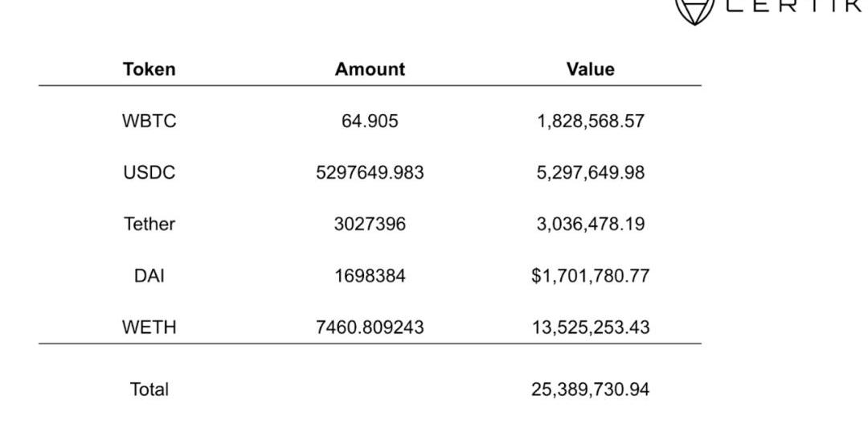Click the WETH value 13,525,253.43
This screenshot has height=424, width=868.
pos(591,327)
